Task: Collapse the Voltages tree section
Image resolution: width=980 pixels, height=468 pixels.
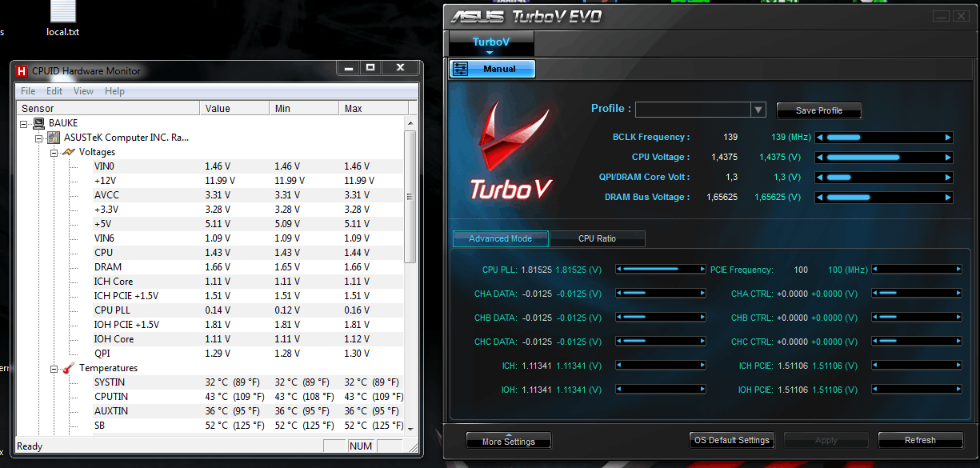Action: (54, 152)
